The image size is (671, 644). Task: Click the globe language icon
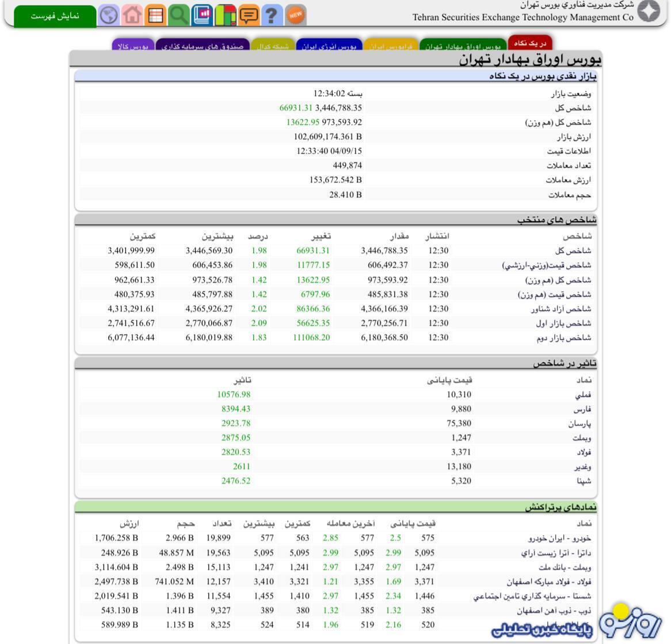pos(109,15)
